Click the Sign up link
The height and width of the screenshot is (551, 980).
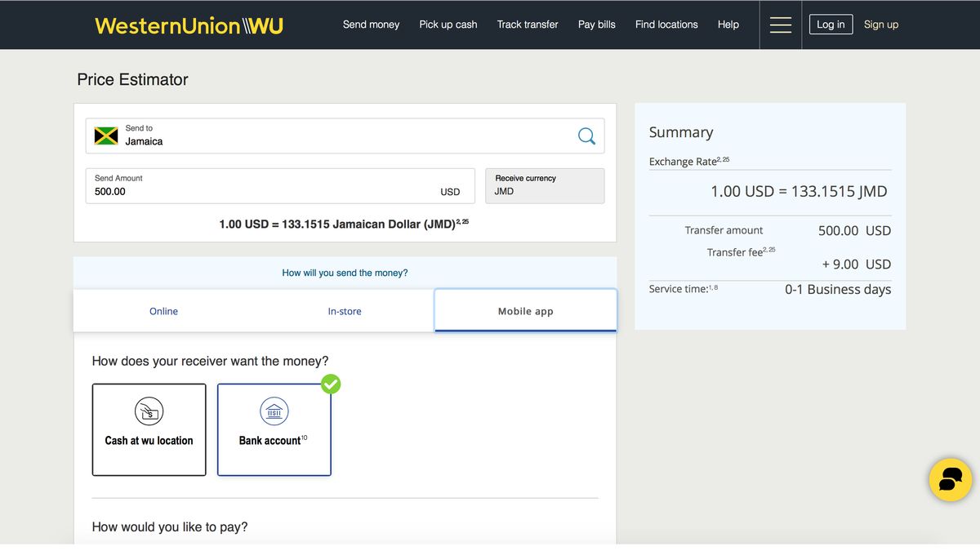pyautogui.click(x=880, y=24)
